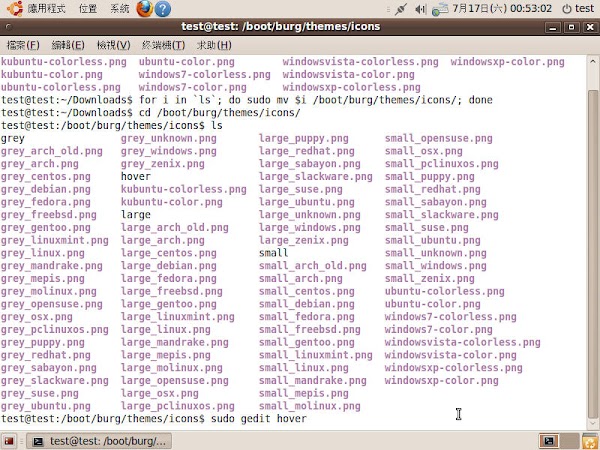This screenshot has width=600, height=450.
Task: Click the 'sudo gedit hover' command line
Action: (x=259, y=419)
